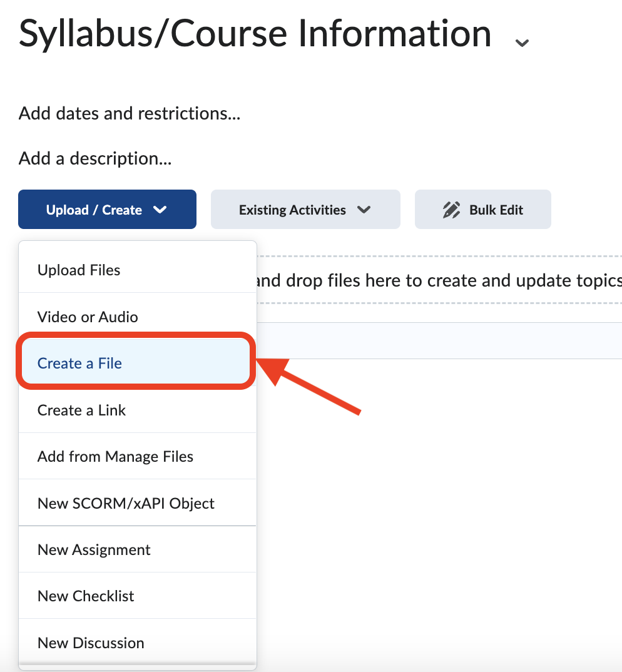Open Add dates and restrictions link
The image size is (622, 672).
coord(128,113)
